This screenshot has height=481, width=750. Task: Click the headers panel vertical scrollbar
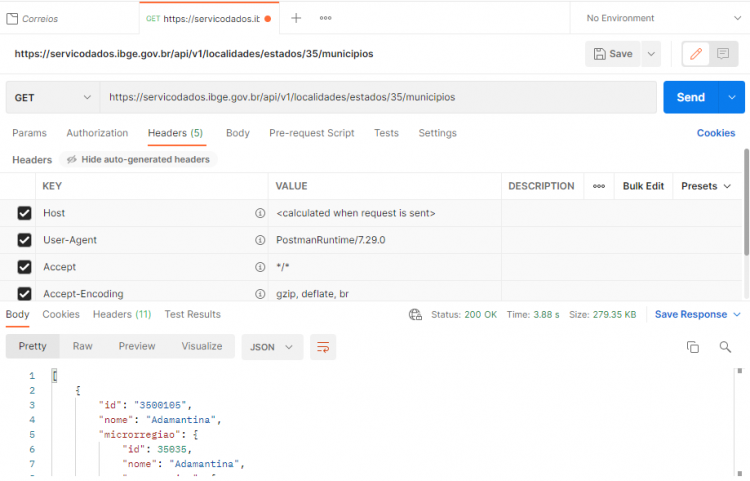pyautogui.click(x=746, y=202)
